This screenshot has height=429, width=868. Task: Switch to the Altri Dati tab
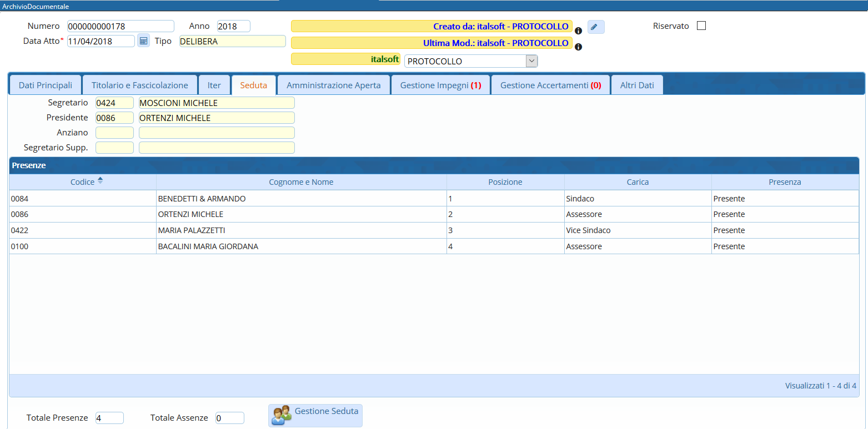pos(637,85)
